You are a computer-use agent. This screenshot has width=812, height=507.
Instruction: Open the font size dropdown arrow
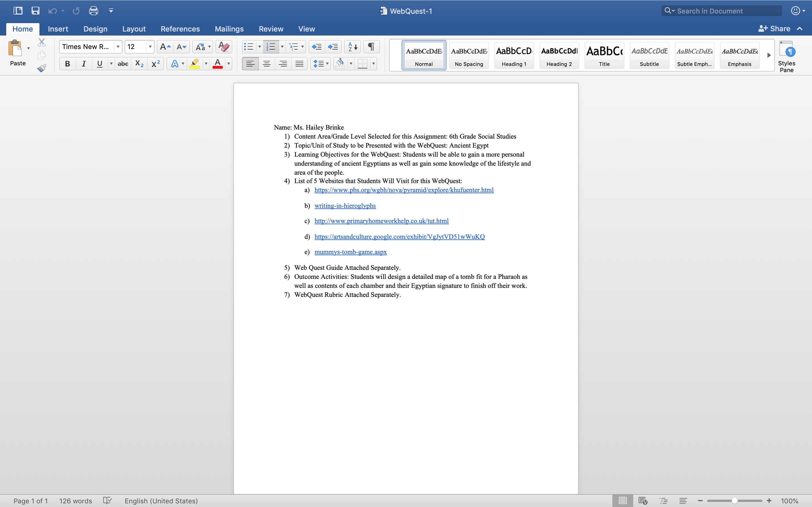point(150,46)
